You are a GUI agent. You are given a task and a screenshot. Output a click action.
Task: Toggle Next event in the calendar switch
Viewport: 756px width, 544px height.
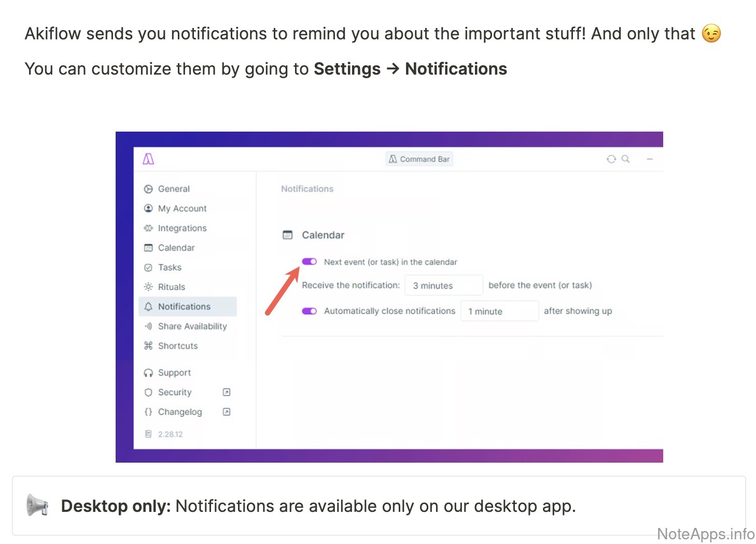point(310,262)
